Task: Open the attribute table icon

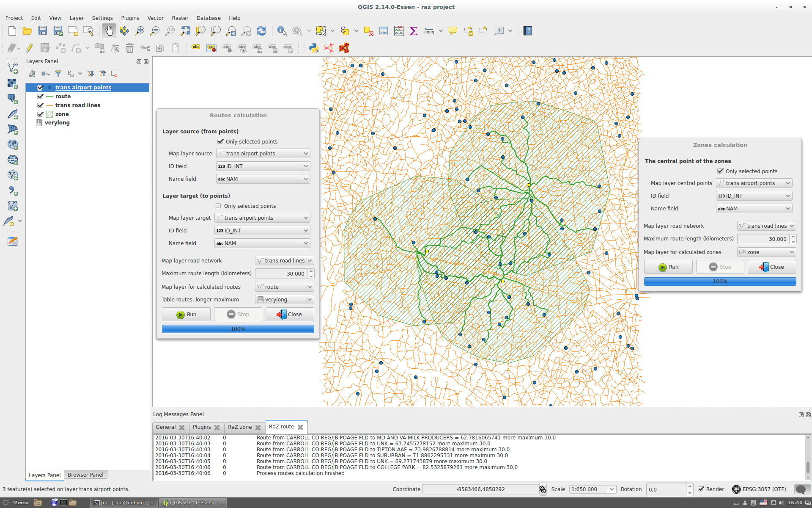Action: [384, 31]
